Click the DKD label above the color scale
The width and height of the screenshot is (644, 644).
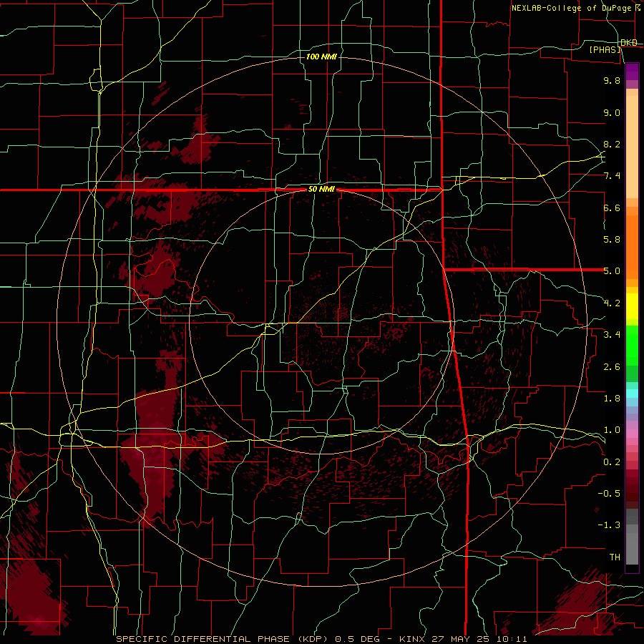coord(629,43)
